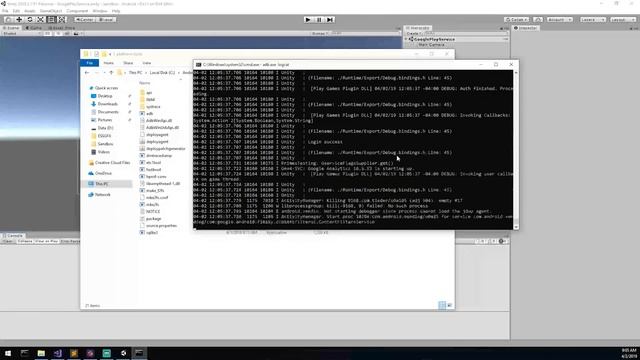Open Unity cloud services icon

pyautogui.click(x=538, y=20)
